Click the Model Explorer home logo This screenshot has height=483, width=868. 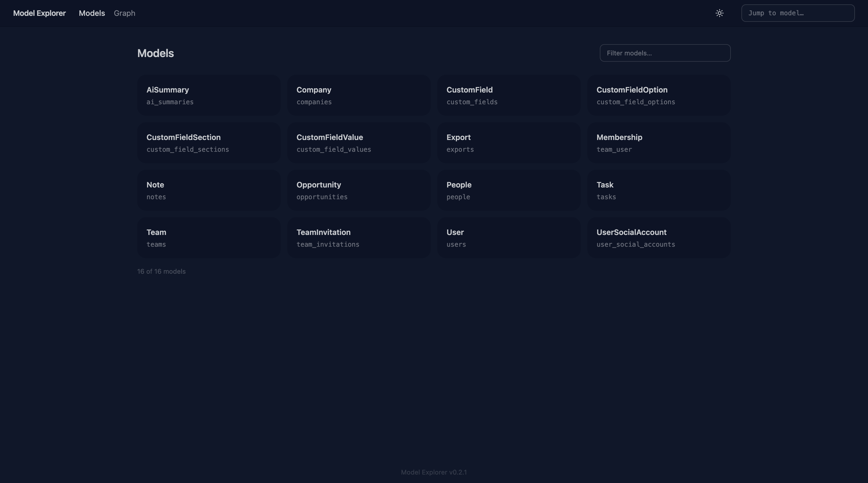tap(40, 13)
